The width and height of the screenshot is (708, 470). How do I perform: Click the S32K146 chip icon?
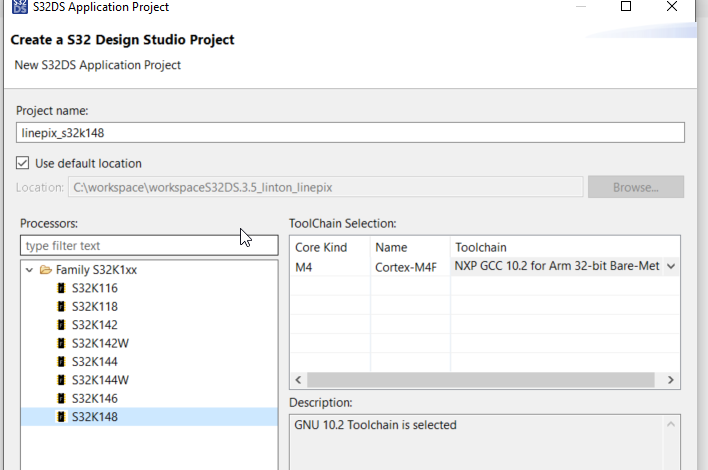(62, 398)
